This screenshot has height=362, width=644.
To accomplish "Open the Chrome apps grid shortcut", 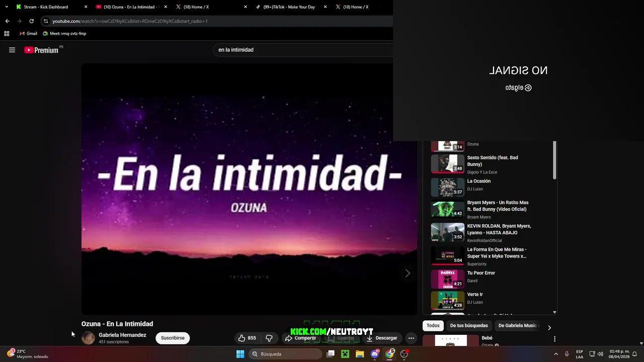I will (x=7, y=34).
